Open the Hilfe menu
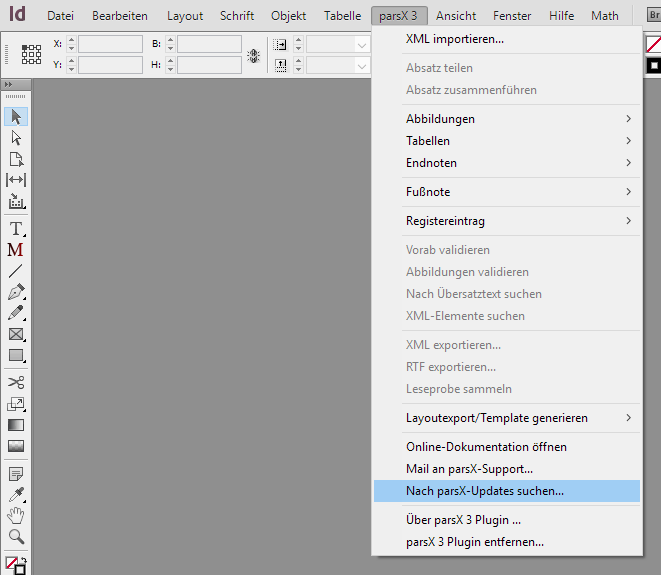This screenshot has width=661, height=575. [562, 16]
